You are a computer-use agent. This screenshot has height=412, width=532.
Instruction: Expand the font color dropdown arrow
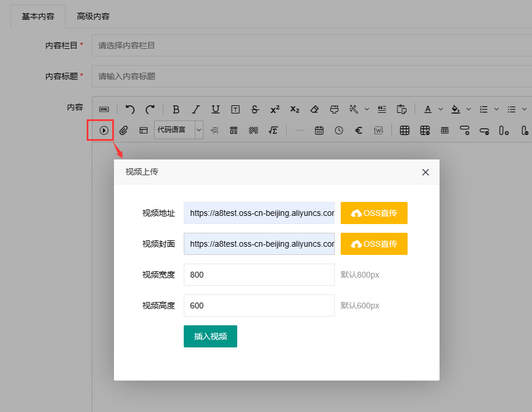pyautogui.click(x=440, y=109)
